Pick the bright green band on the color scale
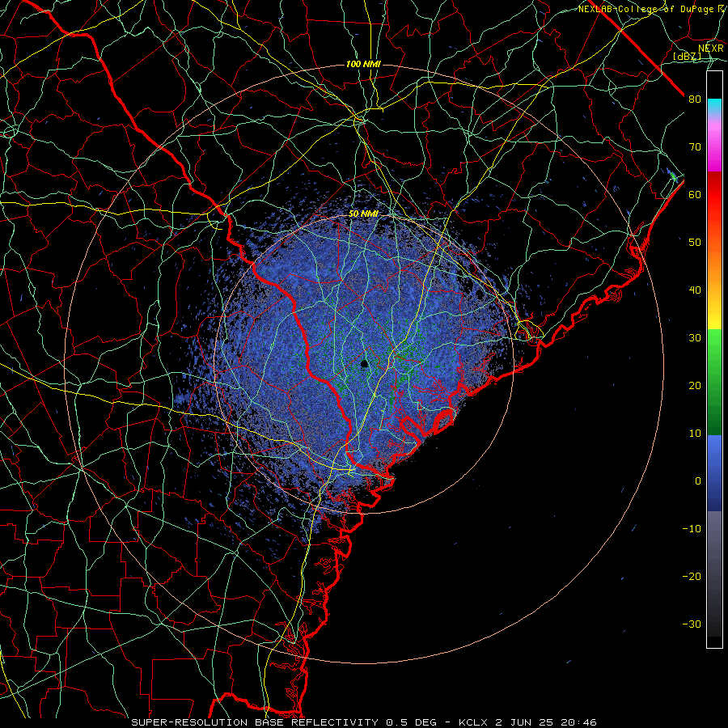The image size is (728, 728). [714, 346]
